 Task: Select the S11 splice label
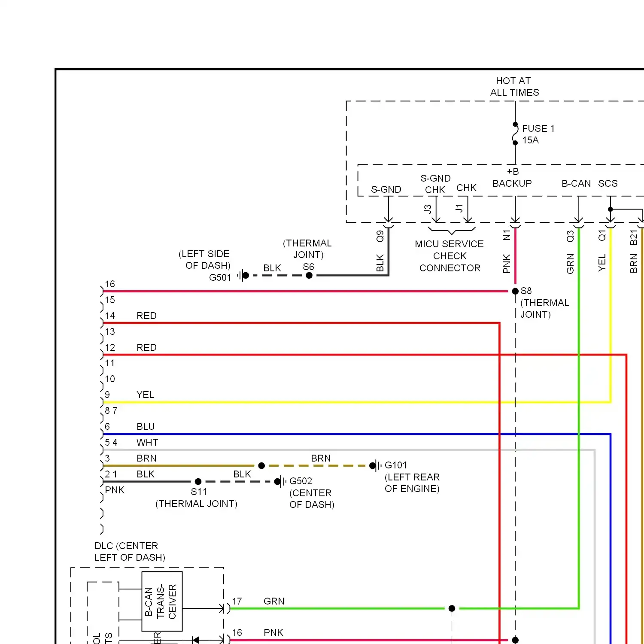pyautogui.click(x=199, y=492)
